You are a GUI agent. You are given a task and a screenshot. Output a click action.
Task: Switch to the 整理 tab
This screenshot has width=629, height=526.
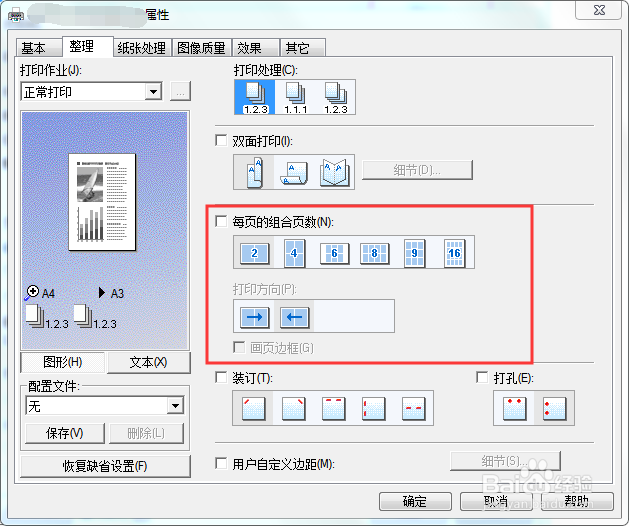tap(87, 46)
